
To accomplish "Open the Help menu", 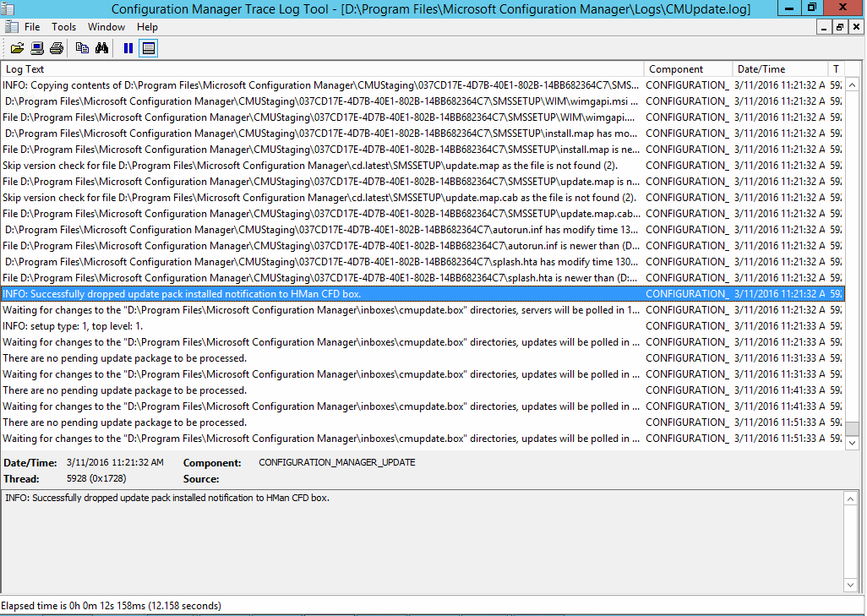I will pos(147,26).
